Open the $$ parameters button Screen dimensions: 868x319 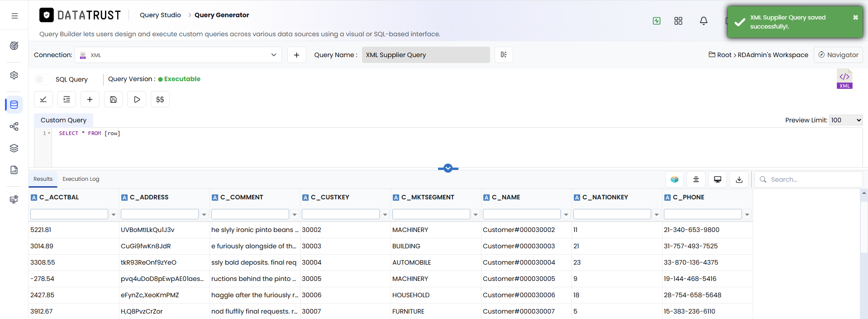(160, 99)
